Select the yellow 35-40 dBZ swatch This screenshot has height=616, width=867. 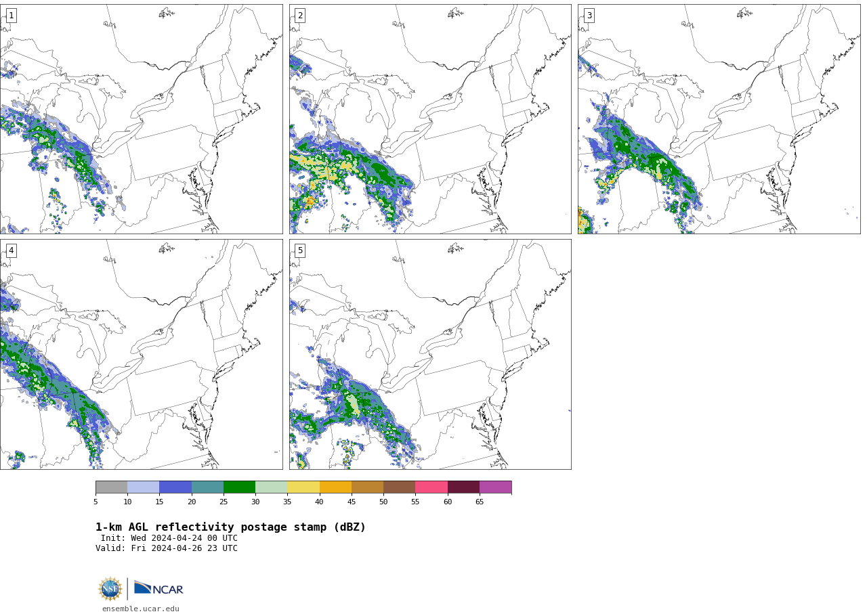(x=303, y=487)
